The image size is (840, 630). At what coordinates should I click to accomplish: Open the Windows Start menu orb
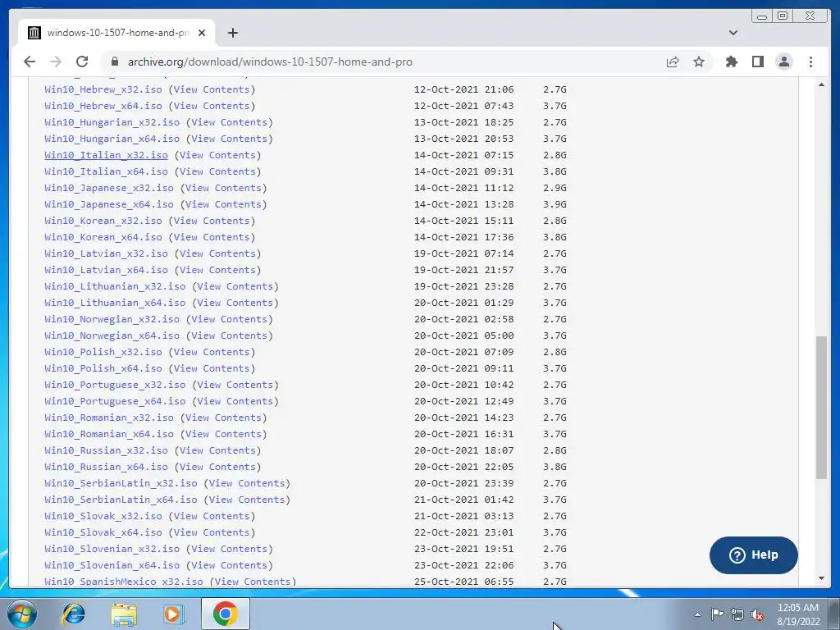[x=22, y=614]
